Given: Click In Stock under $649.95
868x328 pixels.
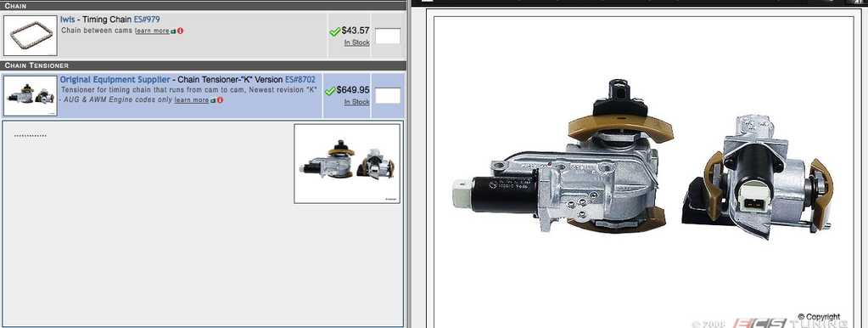Looking at the screenshot, I should click(x=356, y=102).
